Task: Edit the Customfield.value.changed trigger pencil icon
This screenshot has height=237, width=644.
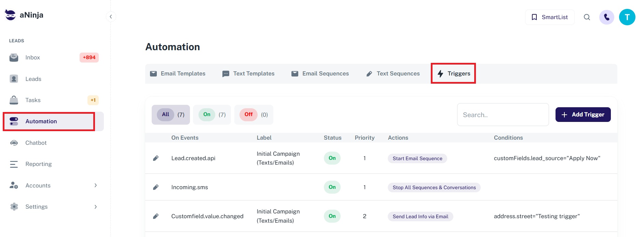Action: coord(156,216)
